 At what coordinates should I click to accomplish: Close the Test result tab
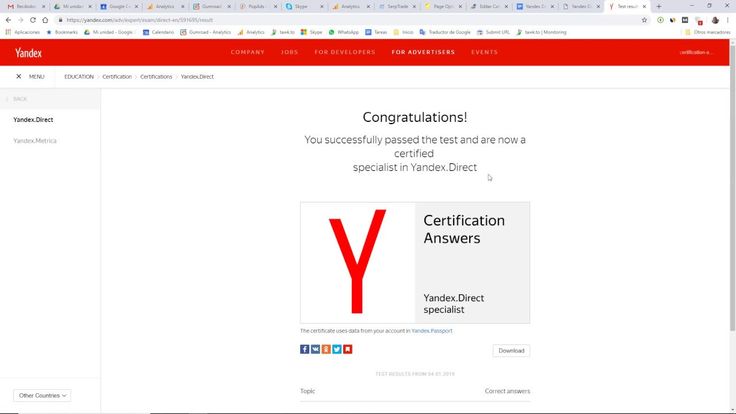pos(644,7)
